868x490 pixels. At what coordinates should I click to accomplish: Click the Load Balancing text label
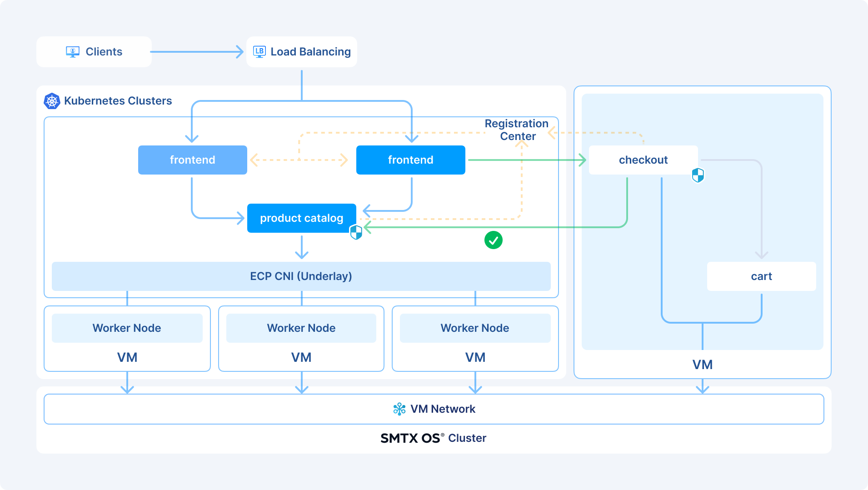310,52
